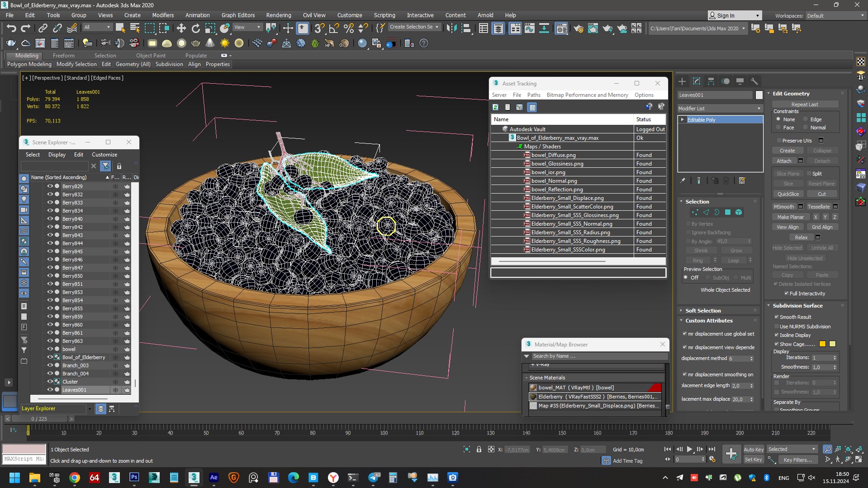Click the Leaves001 object color swatch
Screen dimensions: 868x488
pos(759,95)
